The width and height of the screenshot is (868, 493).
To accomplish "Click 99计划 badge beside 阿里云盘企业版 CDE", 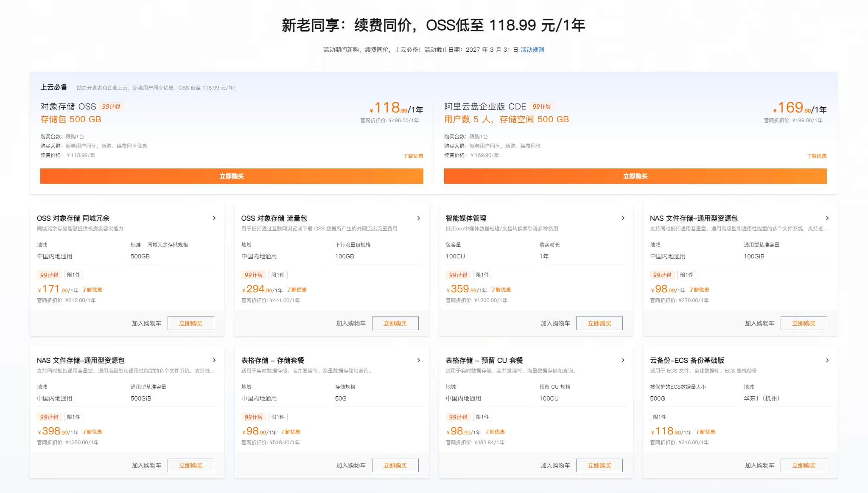I will (542, 107).
